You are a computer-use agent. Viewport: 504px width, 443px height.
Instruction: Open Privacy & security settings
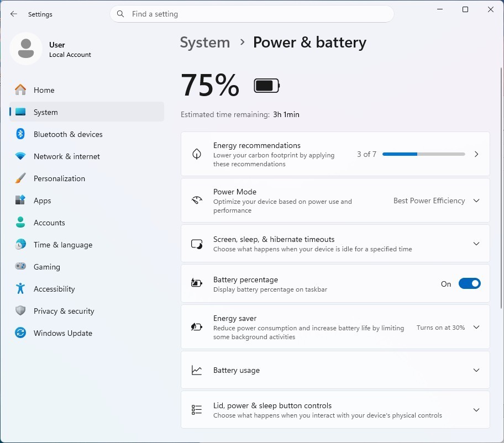tap(87, 310)
